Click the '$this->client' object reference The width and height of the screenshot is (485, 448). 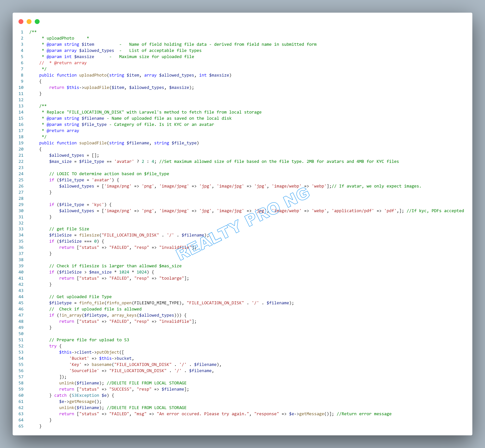click(75, 352)
